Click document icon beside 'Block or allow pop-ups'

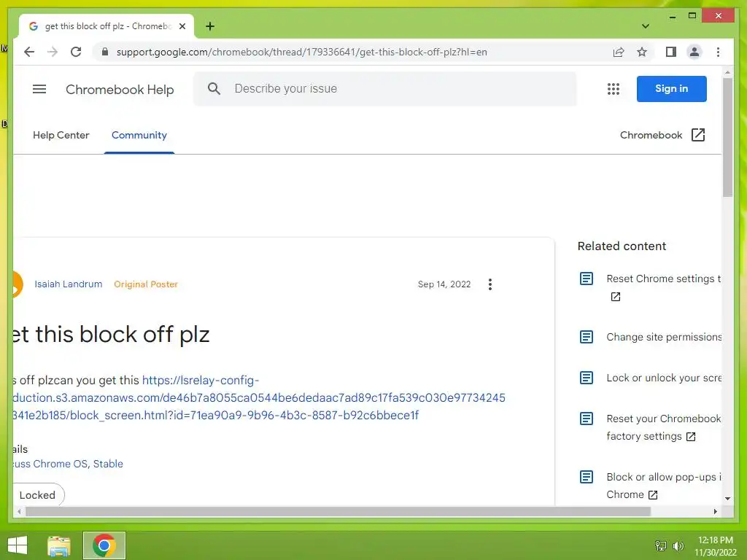coord(587,477)
